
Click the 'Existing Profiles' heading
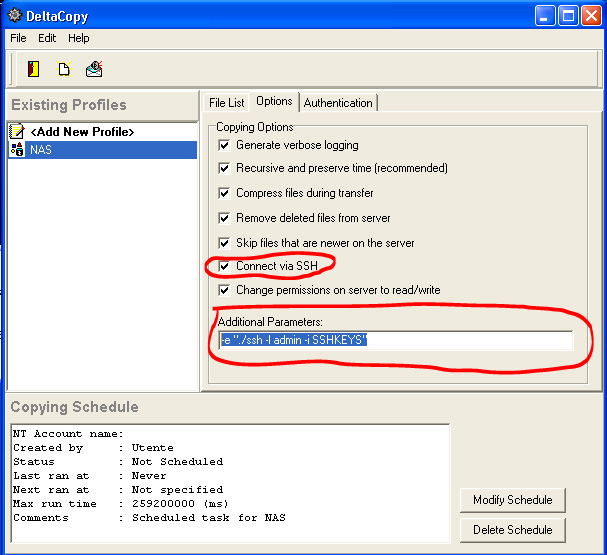69,105
